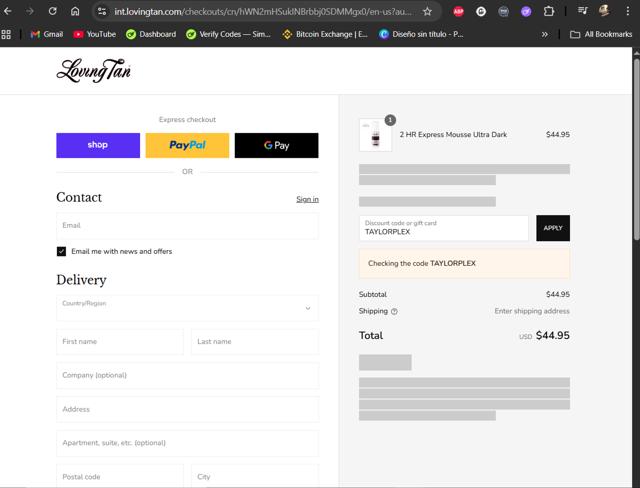The width and height of the screenshot is (640, 488).
Task: Open the All Bookmarks folder
Action: pos(601,34)
